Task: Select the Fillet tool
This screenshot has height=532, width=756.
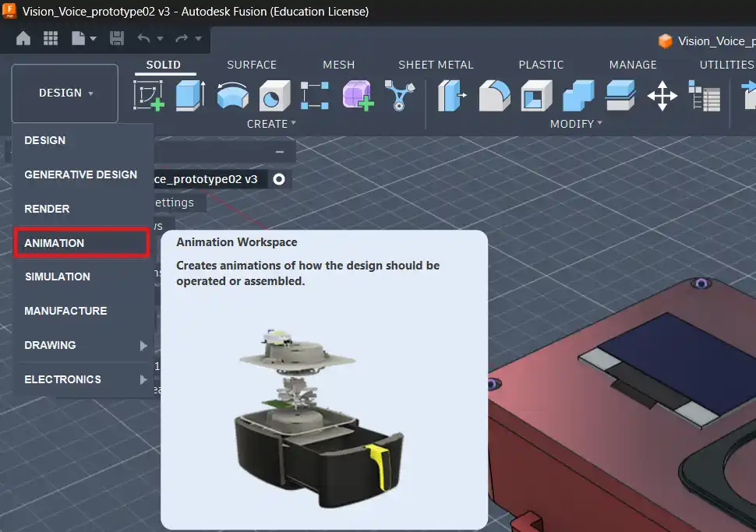Action: pos(494,95)
